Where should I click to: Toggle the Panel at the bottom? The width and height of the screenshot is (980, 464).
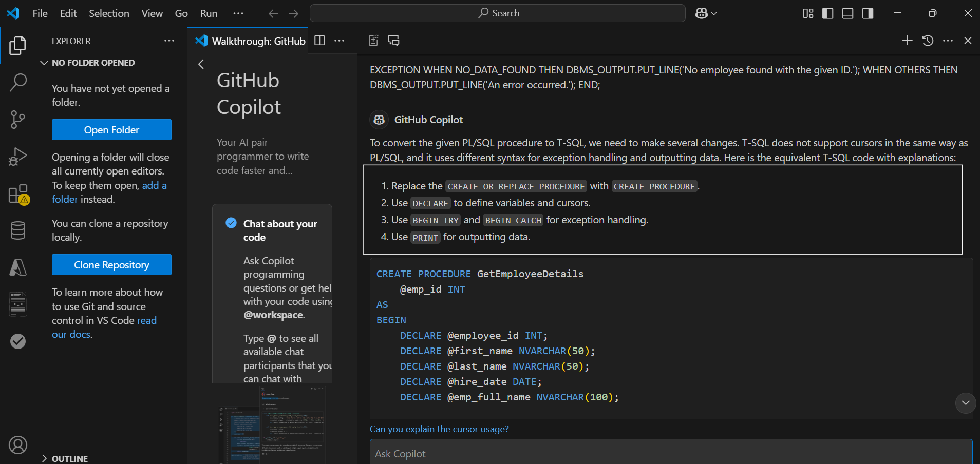click(x=847, y=13)
